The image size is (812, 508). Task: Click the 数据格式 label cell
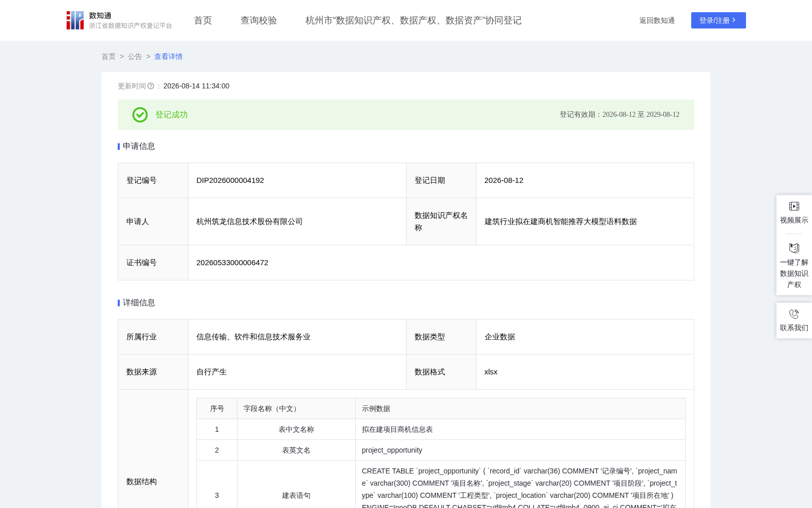(x=442, y=372)
